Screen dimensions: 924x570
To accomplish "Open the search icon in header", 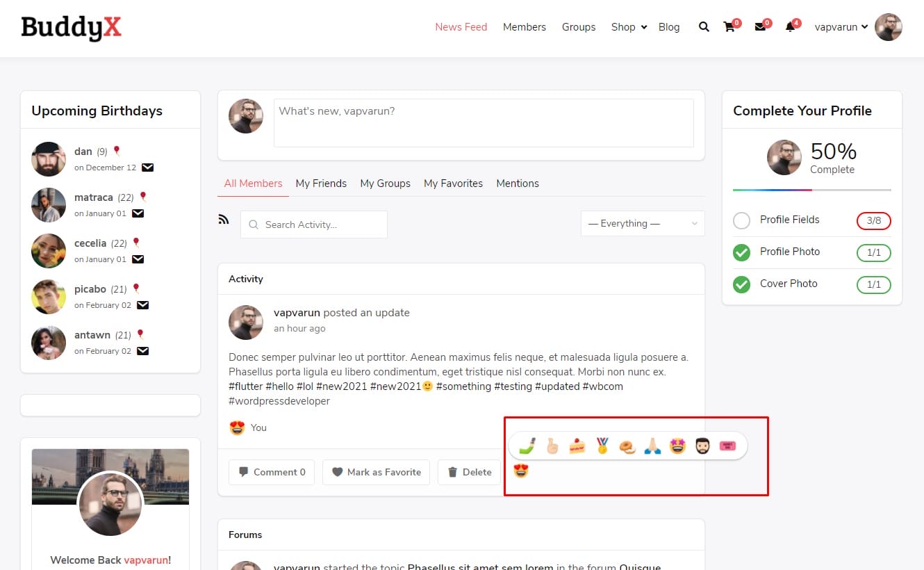I will click(x=704, y=27).
